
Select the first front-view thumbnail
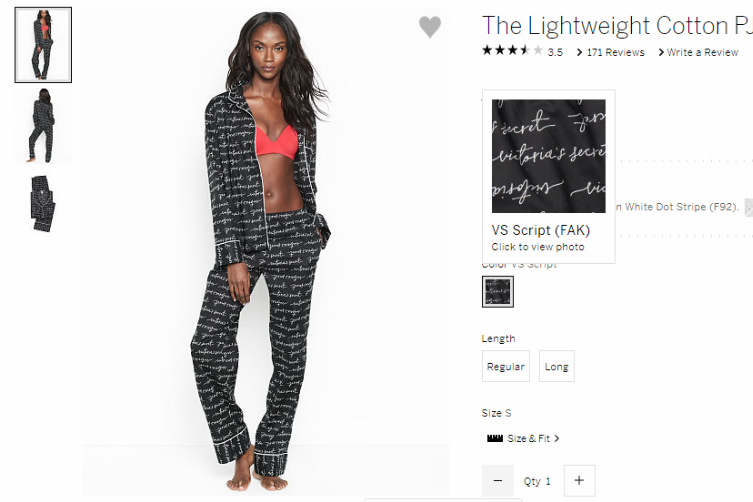pyautogui.click(x=43, y=45)
